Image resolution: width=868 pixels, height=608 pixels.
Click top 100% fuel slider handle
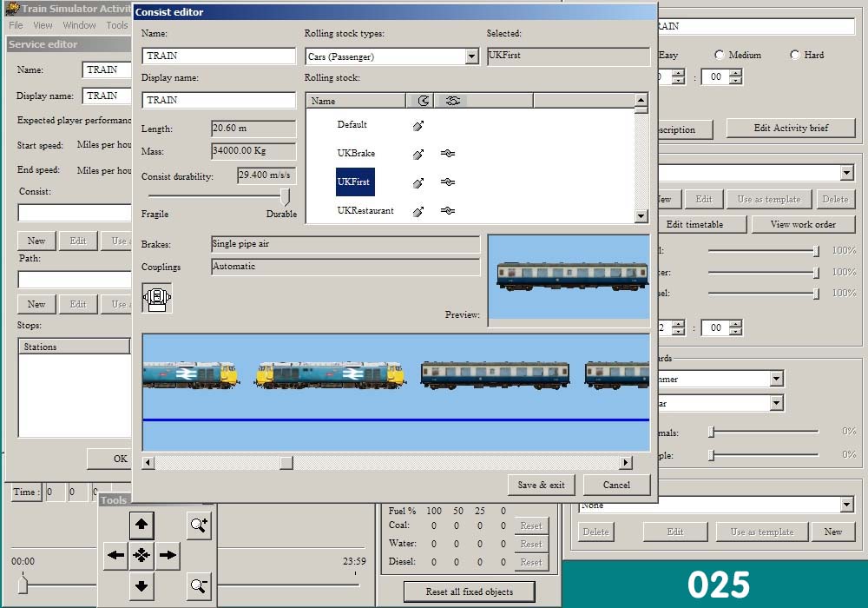point(816,251)
